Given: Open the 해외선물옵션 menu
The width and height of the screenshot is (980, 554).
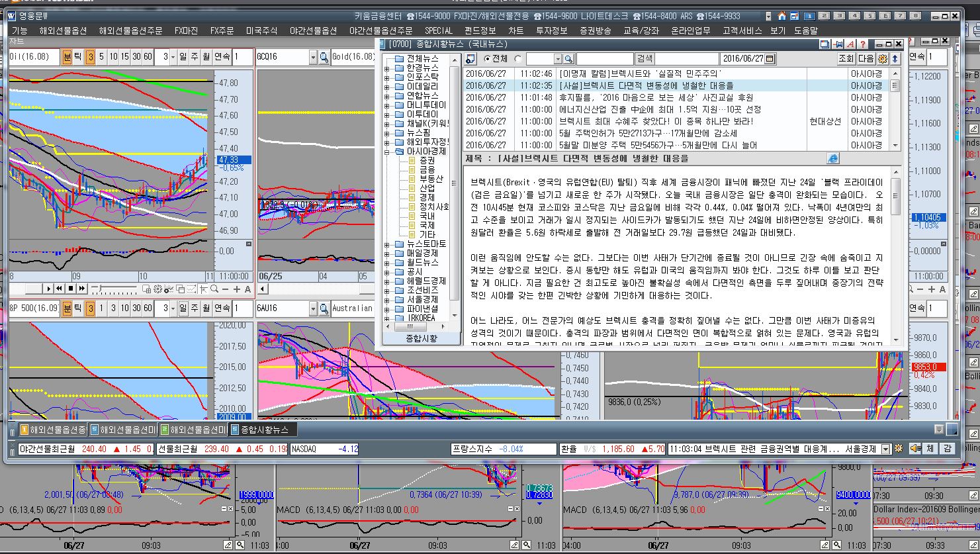Looking at the screenshot, I should click(64, 30).
